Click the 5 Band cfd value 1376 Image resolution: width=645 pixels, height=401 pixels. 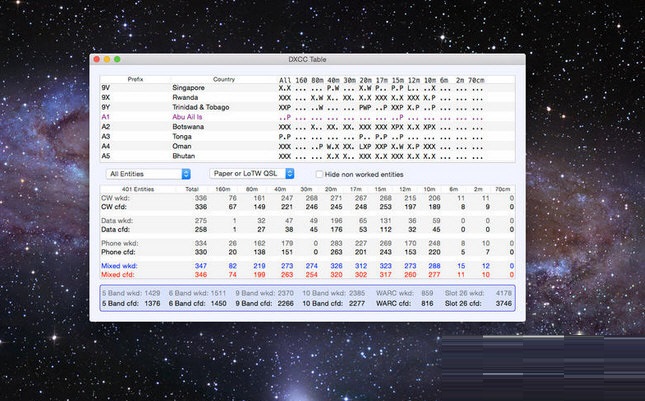point(152,304)
